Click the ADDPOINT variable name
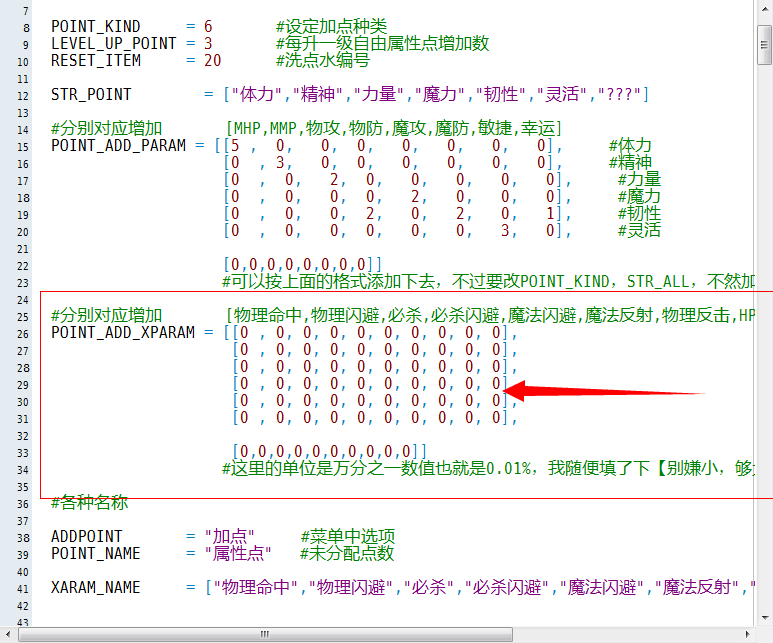 [x=86, y=536]
